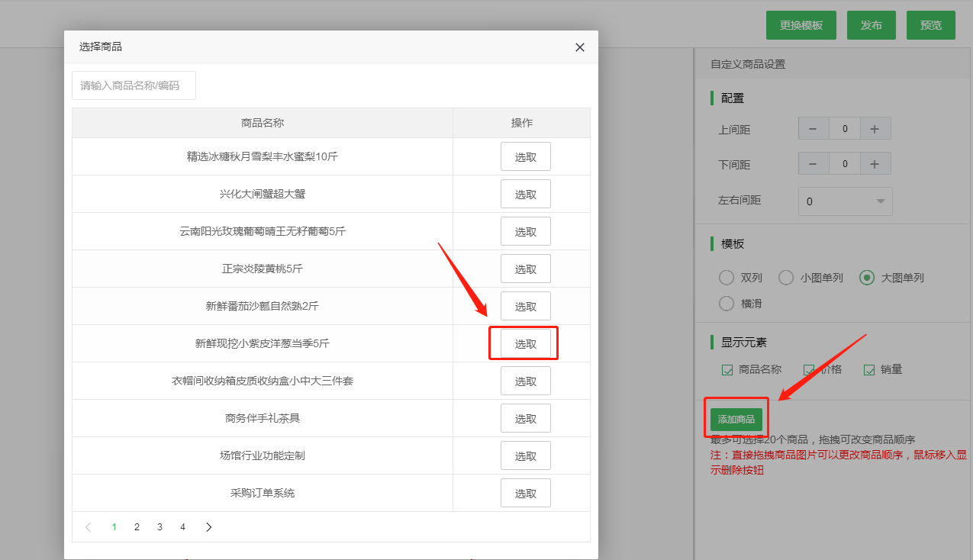Switch to page 3 of products
The height and width of the screenshot is (560, 973).
click(x=159, y=526)
